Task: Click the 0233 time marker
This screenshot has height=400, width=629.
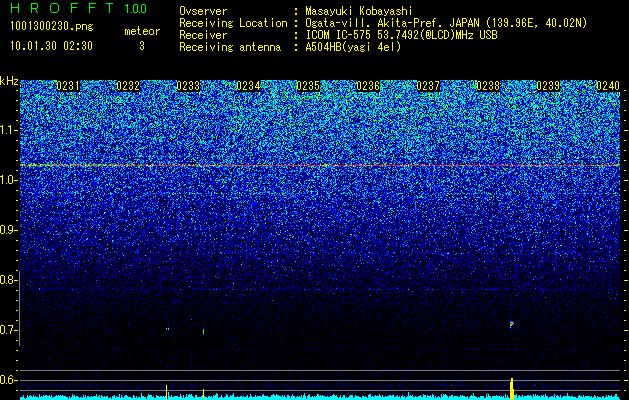Action: [188, 86]
